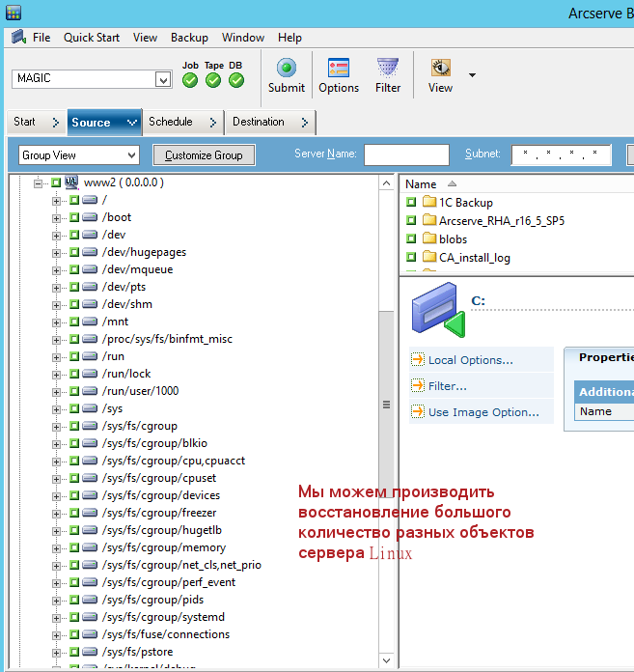634x672 pixels.
Task: Open backup Options toolbar icon
Action: click(339, 69)
